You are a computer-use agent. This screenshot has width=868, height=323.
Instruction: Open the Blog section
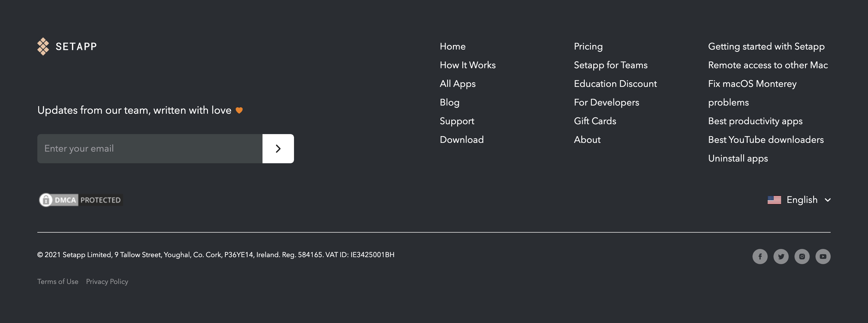click(x=449, y=102)
